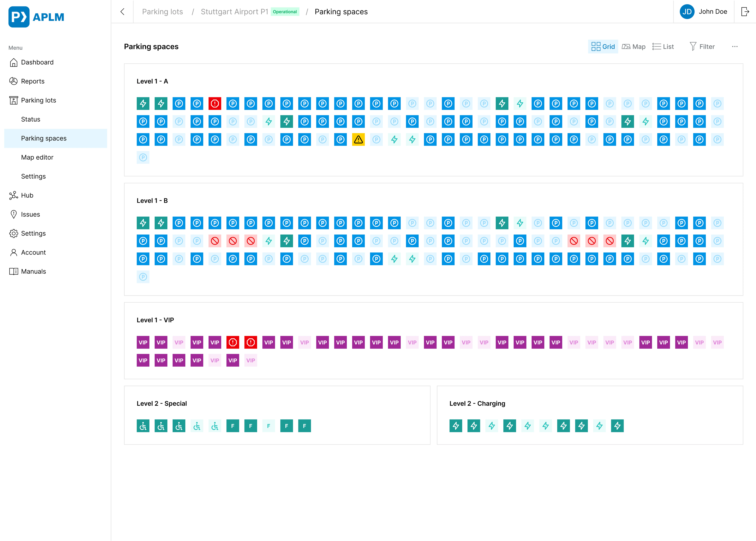Image resolution: width=756 pixels, height=541 pixels.
Task: Open the three-dots more options menu
Action: (735, 47)
